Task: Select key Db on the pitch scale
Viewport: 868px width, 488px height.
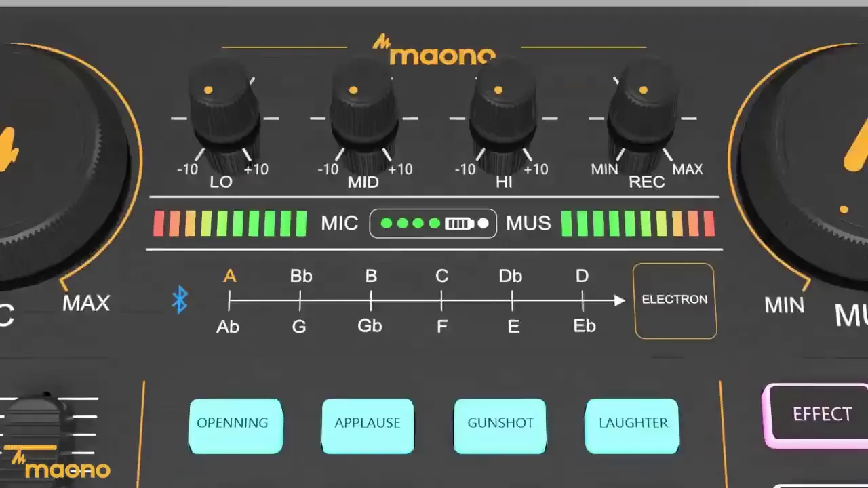Action: (x=511, y=276)
